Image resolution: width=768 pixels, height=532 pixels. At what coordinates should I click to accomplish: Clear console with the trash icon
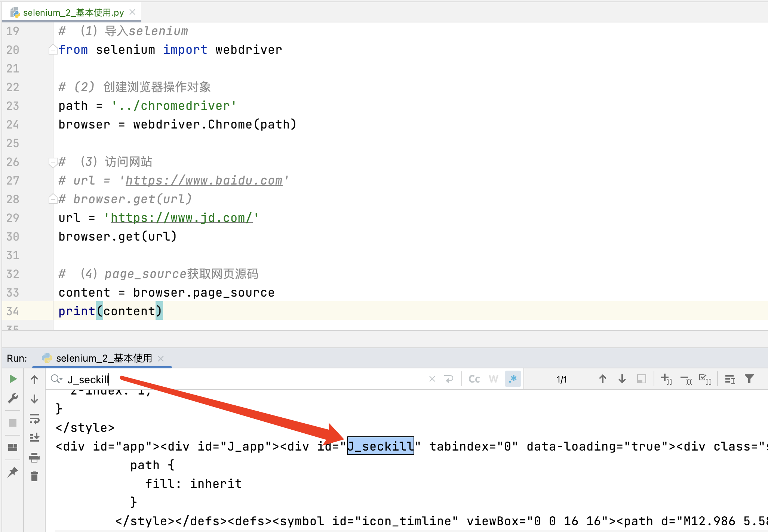pos(34,477)
